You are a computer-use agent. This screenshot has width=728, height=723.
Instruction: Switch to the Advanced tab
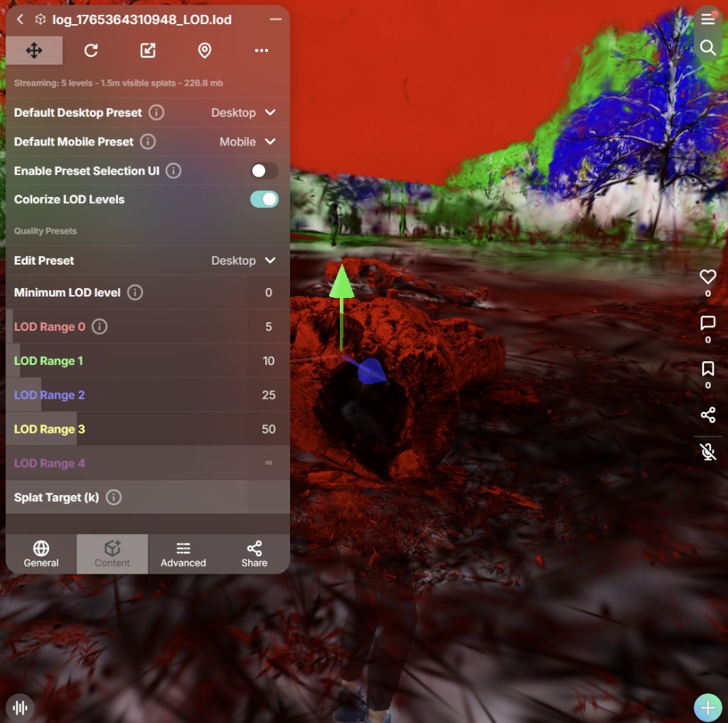click(x=184, y=554)
